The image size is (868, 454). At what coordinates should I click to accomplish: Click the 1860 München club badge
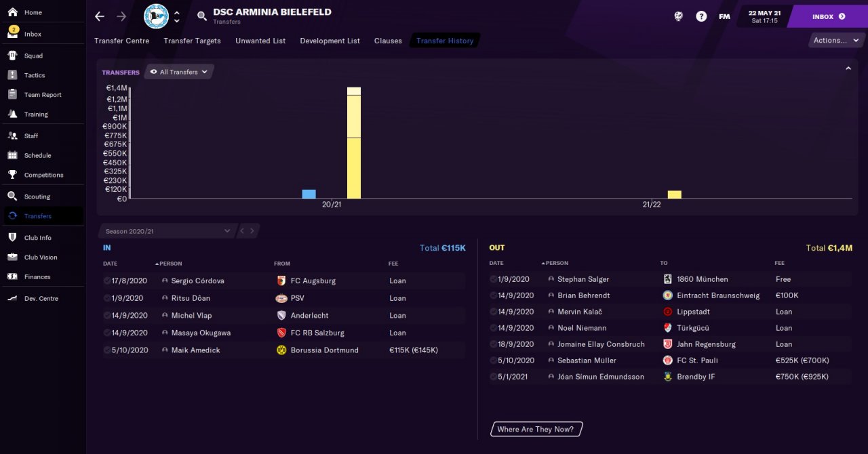tap(668, 279)
